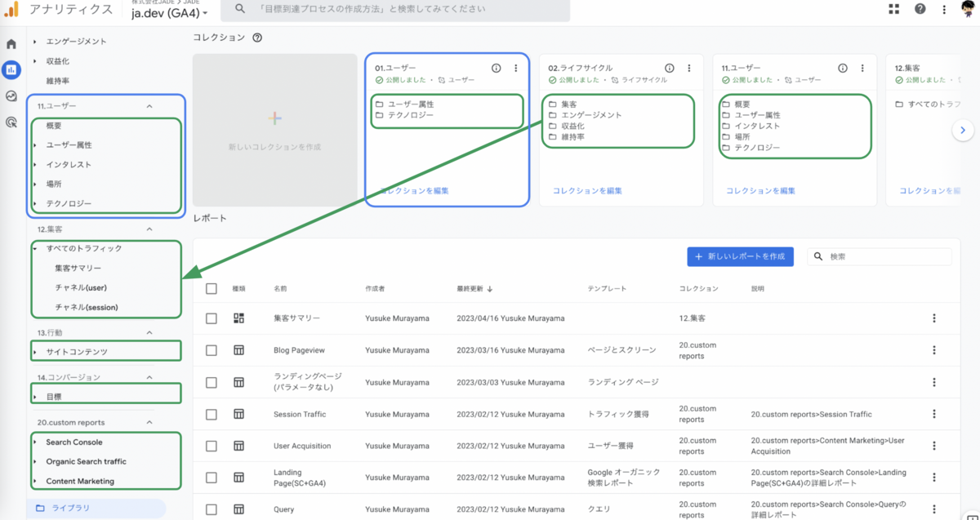Image resolution: width=980 pixels, height=520 pixels.
Task: Open the ja.dev (GA4) property selector dropdown
Action: 170,12
